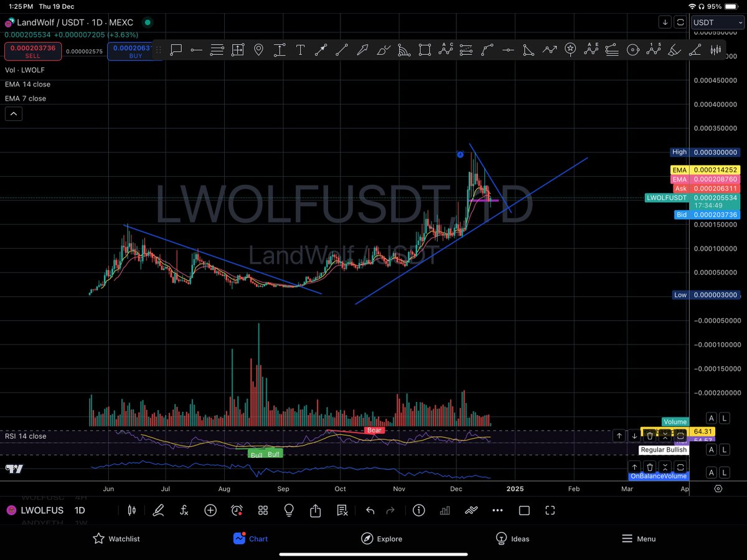Create an alert with alarm clock icon

tap(237, 510)
